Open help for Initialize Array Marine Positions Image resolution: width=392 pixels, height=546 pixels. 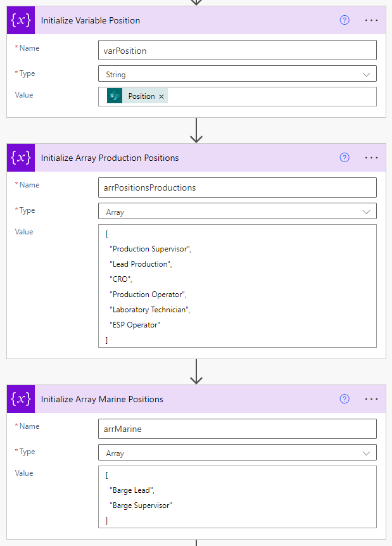pos(344,398)
